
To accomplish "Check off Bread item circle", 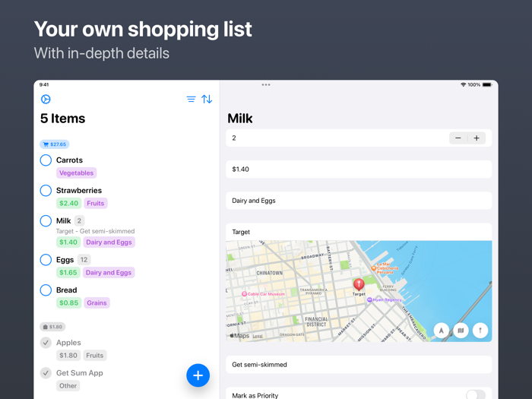I will pyautogui.click(x=46, y=290).
